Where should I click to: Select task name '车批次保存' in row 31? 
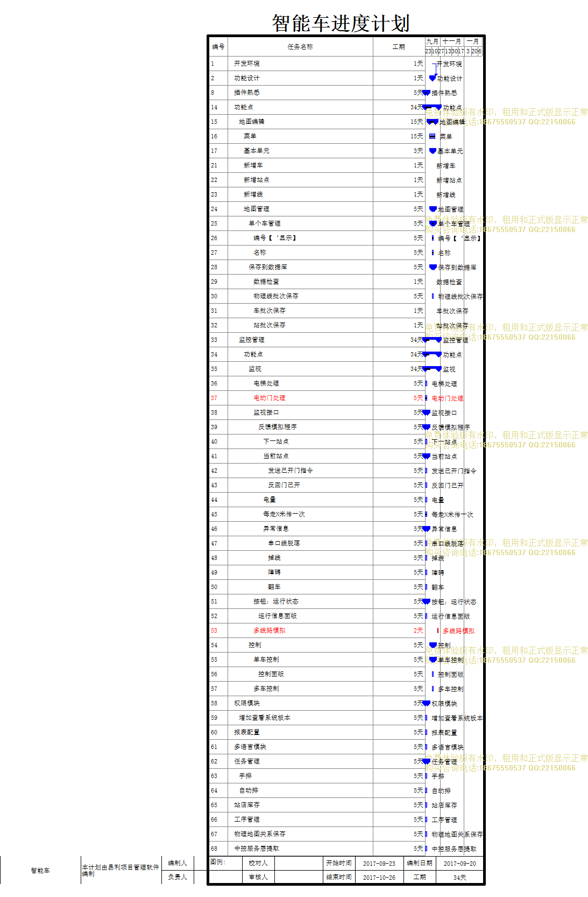[270, 311]
